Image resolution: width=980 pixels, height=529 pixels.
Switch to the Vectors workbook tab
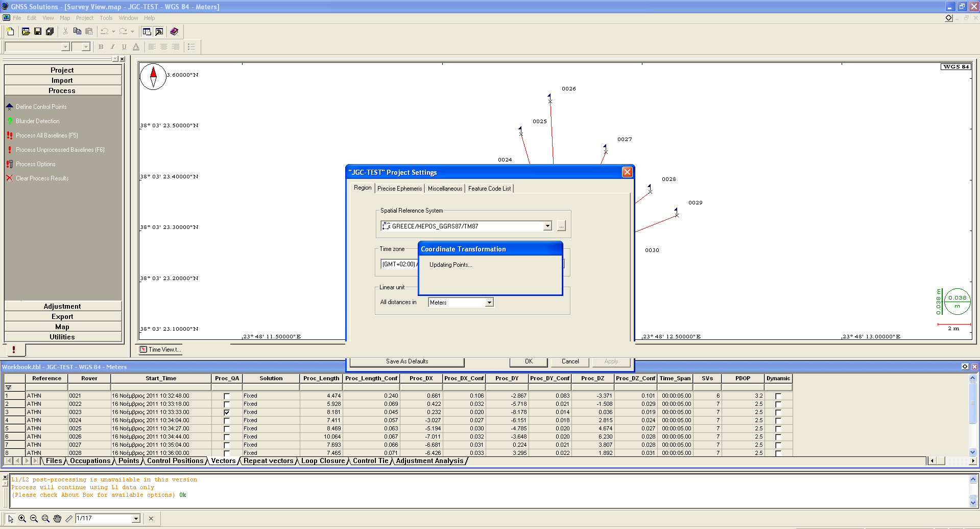[x=223, y=461]
